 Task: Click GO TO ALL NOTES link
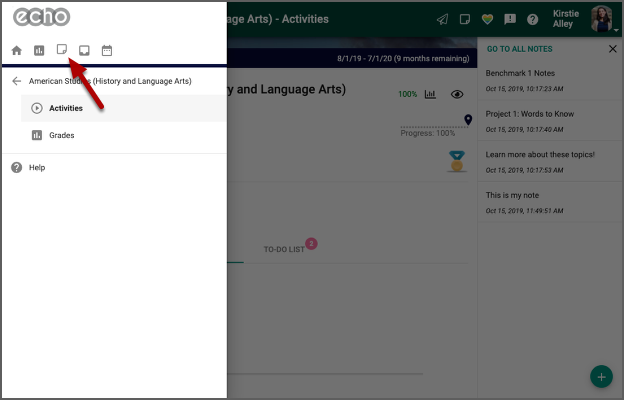point(519,49)
